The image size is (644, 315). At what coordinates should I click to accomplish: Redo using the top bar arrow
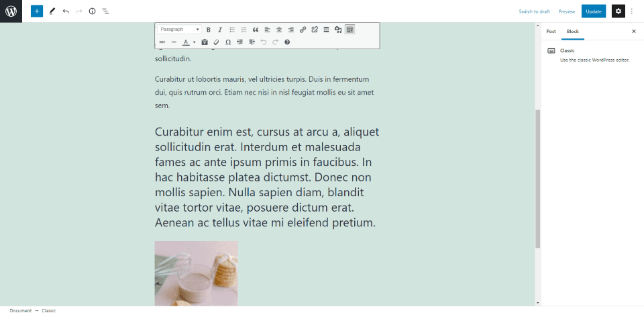[79, 11]
